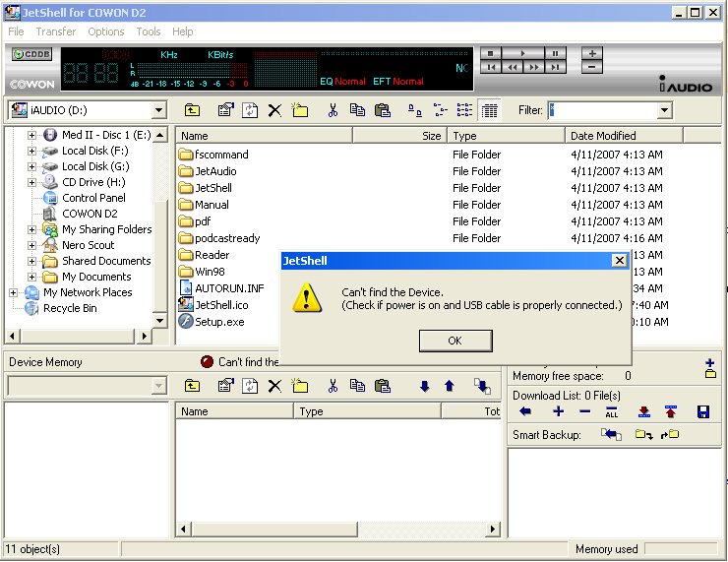Viewport: 728px width, 562px height.
Task: Open properties in top toolbar
Action: (x=226, y=110)
